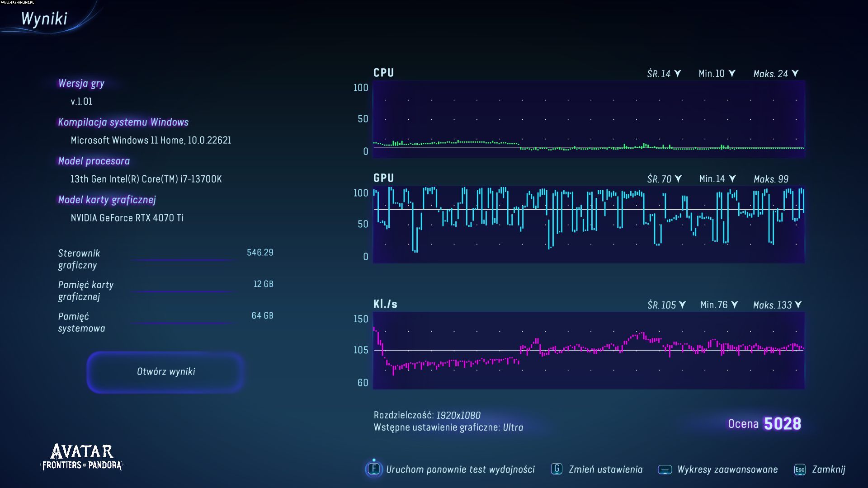Click the F key icon for rerunning benchmark

coord(374,469)
